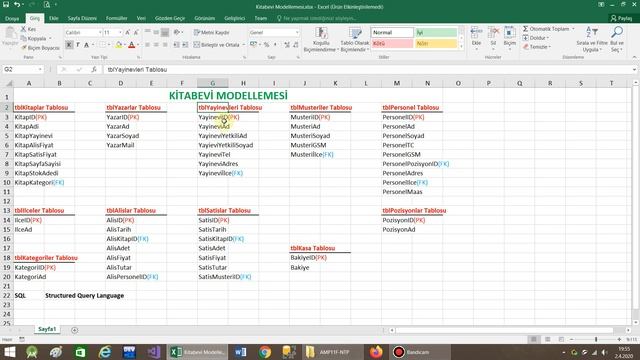640x360 pixels.
Task: Align cell content to top
Action: tap(147, 32)
